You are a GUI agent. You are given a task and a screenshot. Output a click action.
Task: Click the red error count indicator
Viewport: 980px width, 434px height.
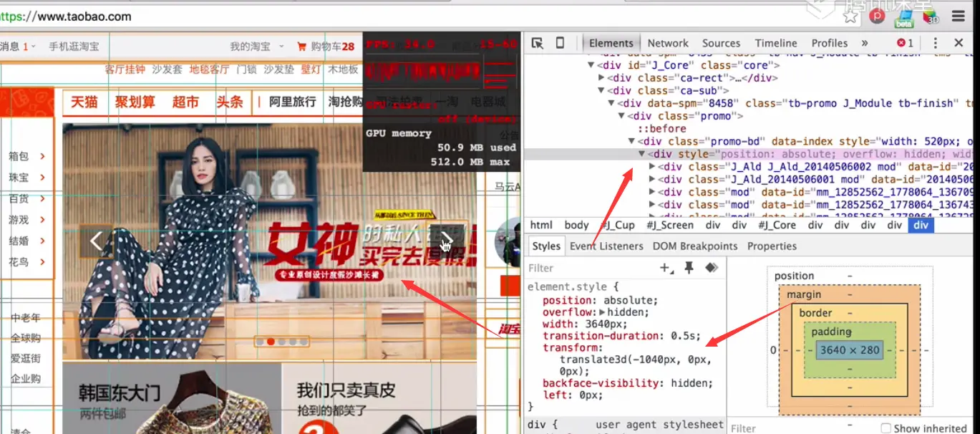coord(906,43)
